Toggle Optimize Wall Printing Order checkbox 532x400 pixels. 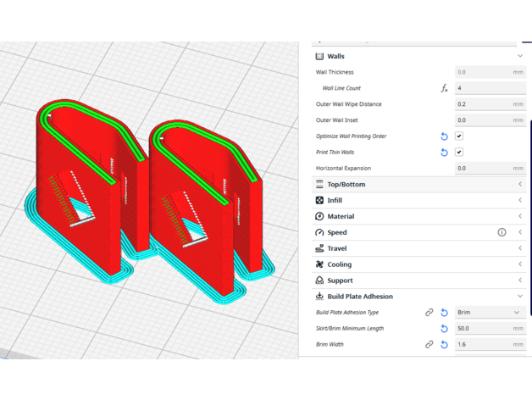coord(459,136)
